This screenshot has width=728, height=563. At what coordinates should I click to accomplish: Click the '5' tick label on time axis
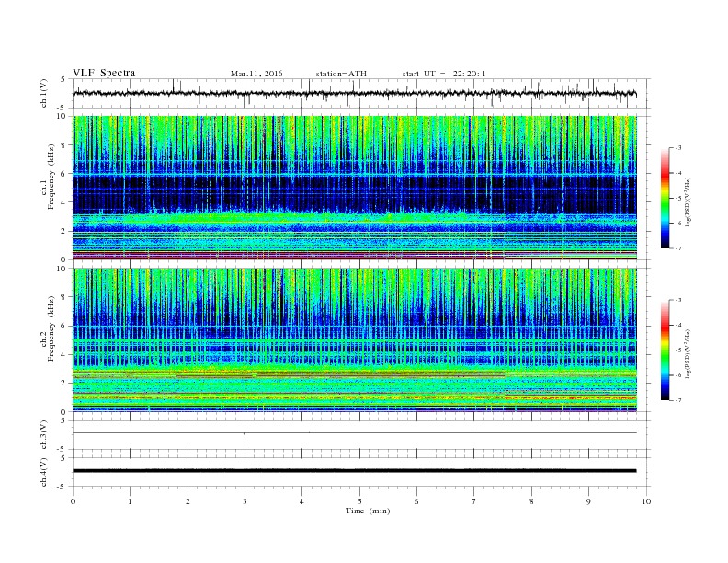coord(359,501)
